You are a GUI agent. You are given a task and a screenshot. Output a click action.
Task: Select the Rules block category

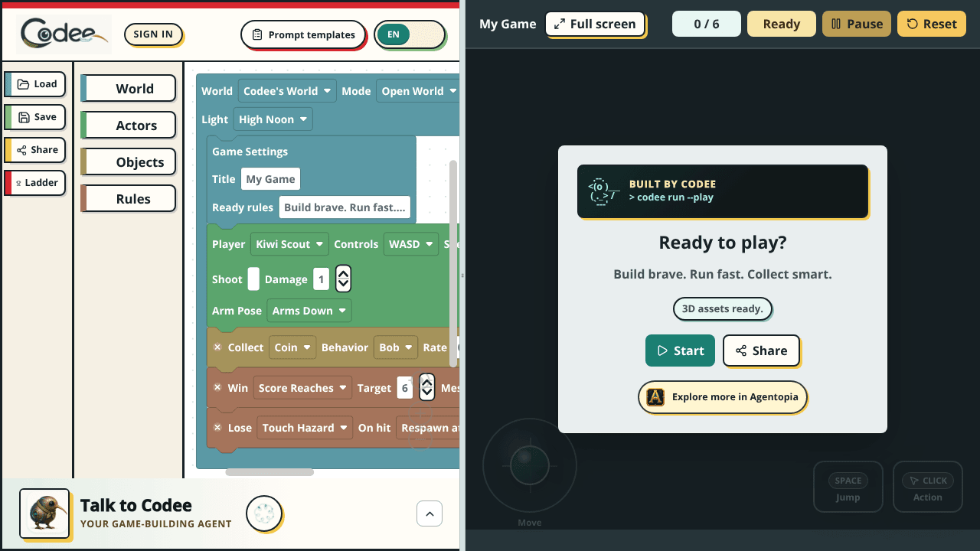(129, 199)
